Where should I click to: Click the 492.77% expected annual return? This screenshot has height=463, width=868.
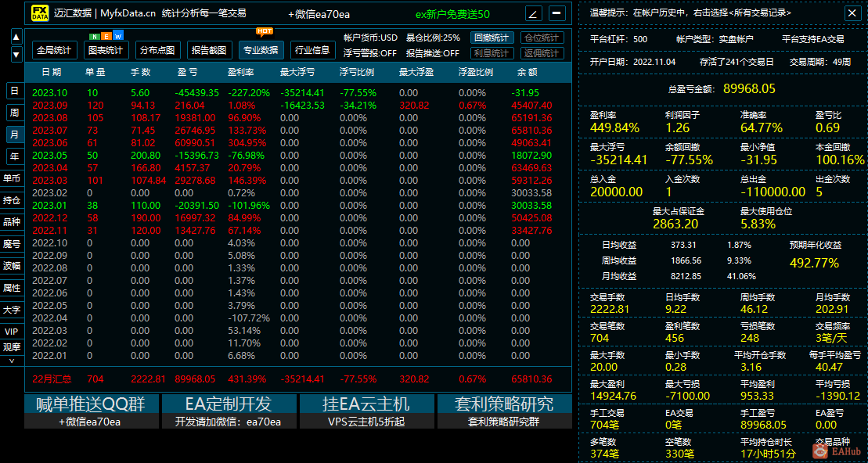[816, 264]
